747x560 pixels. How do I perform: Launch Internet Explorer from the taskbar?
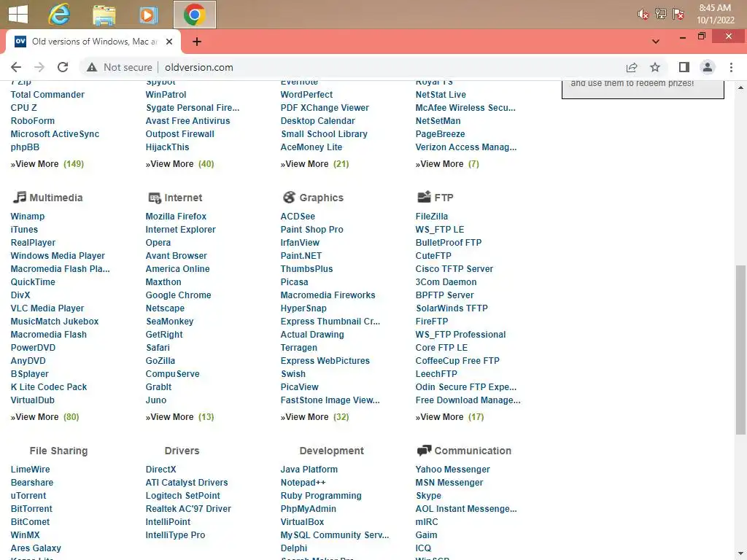click(x=59, y=15)
